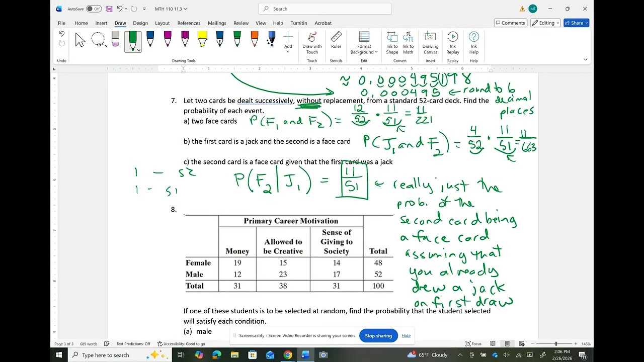Screen dimensions: 644x362
Task: Open Google Chrome from taskbar
Action: tap(287, 355)
